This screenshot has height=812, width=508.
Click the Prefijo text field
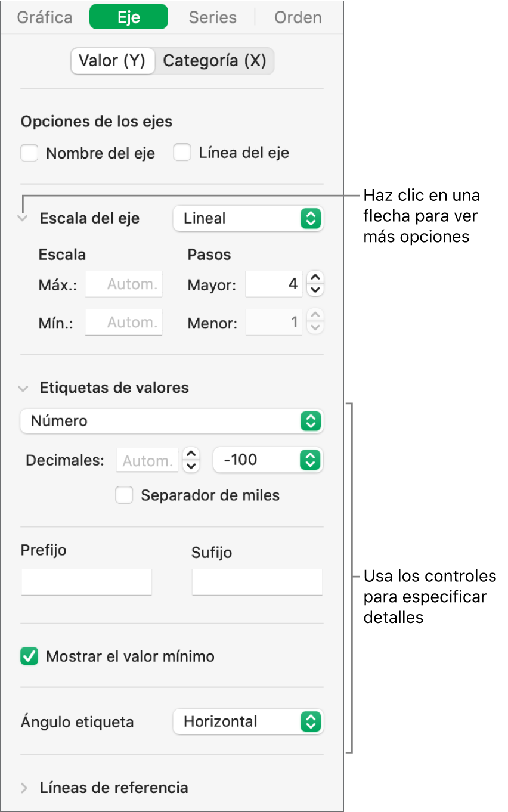pyautogui.click(x=86, y=582)
